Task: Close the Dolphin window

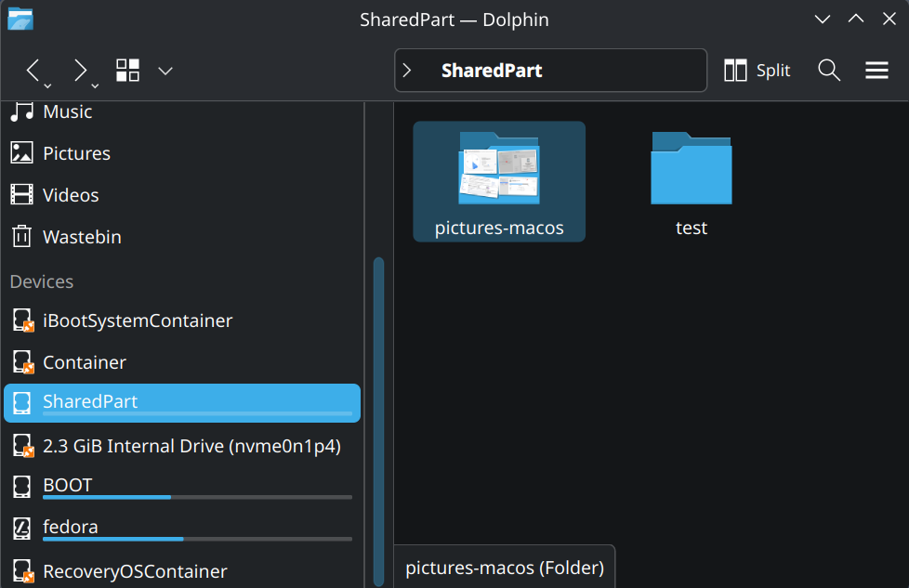Action: pyautogui.click(x=889, y=20)
